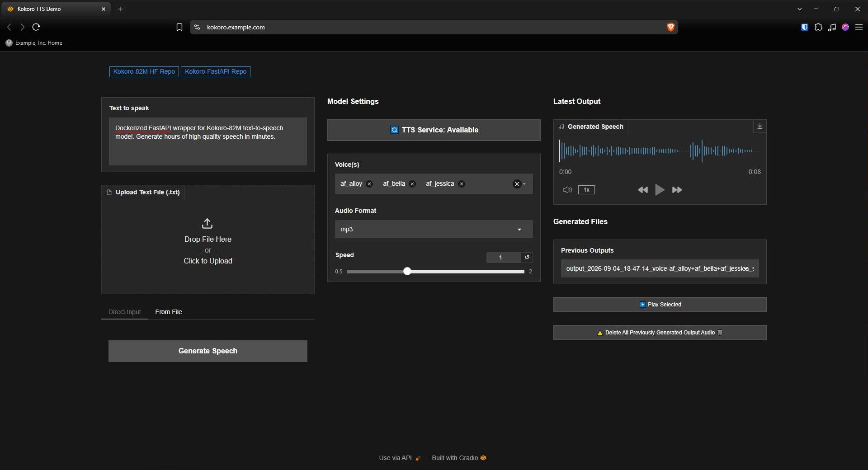The width and height of the screenshot is (868, 470).
Task: Click the Click to Upload text
Action: point(208,261)
